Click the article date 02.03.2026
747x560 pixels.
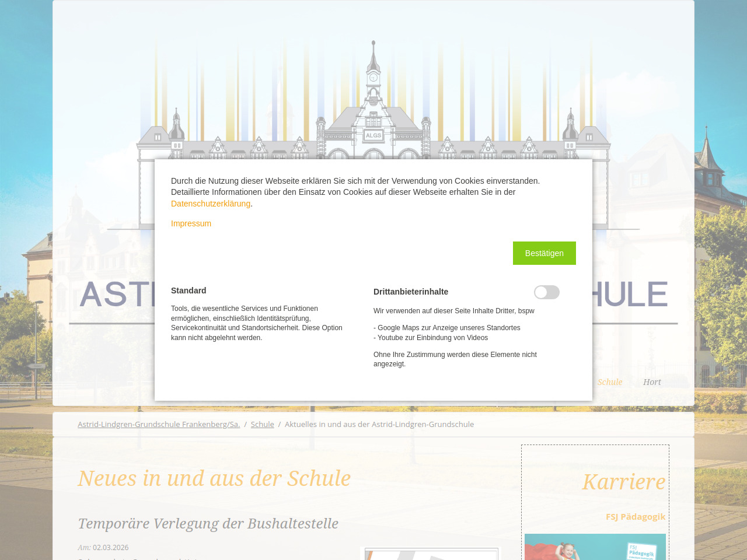coord(110,547)
